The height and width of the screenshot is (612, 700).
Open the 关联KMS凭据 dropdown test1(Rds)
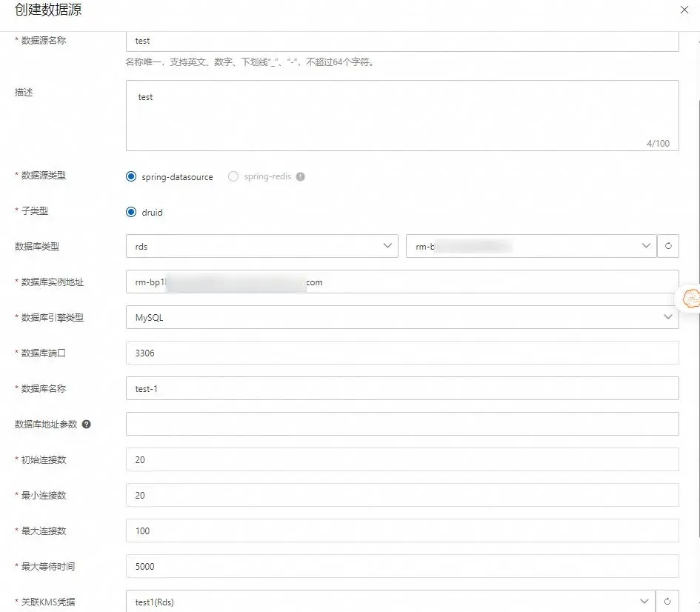tap(390, 602)
